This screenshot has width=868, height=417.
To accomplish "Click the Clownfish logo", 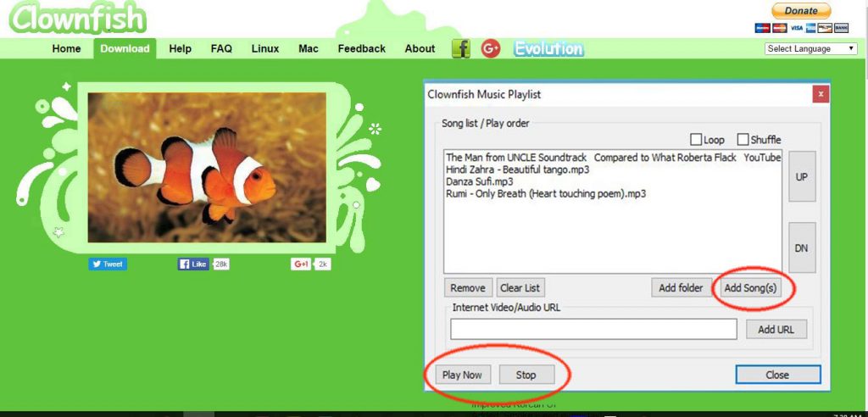I will (x=77, y=18).
